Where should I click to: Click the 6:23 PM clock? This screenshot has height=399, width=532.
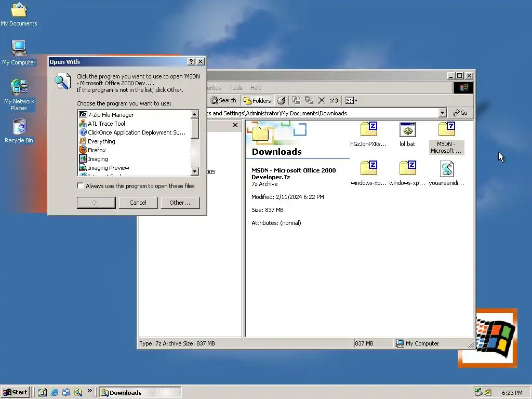coord(512,393)
